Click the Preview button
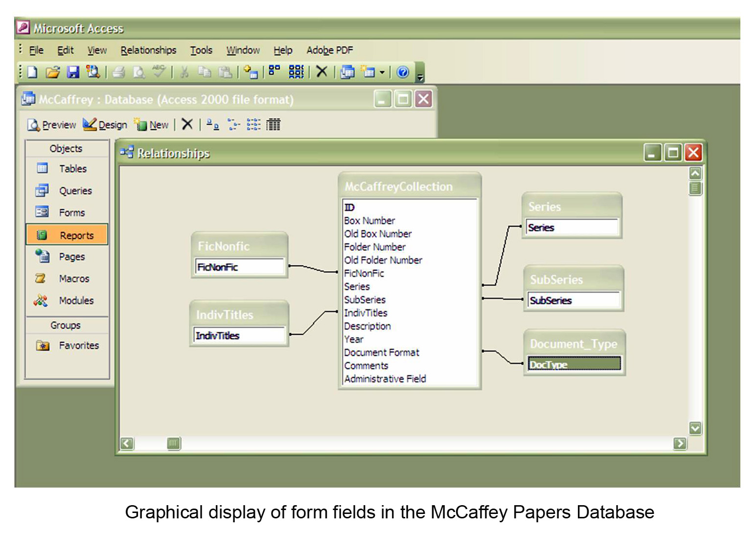Screen dimensions: 756x536 (52, 125)
